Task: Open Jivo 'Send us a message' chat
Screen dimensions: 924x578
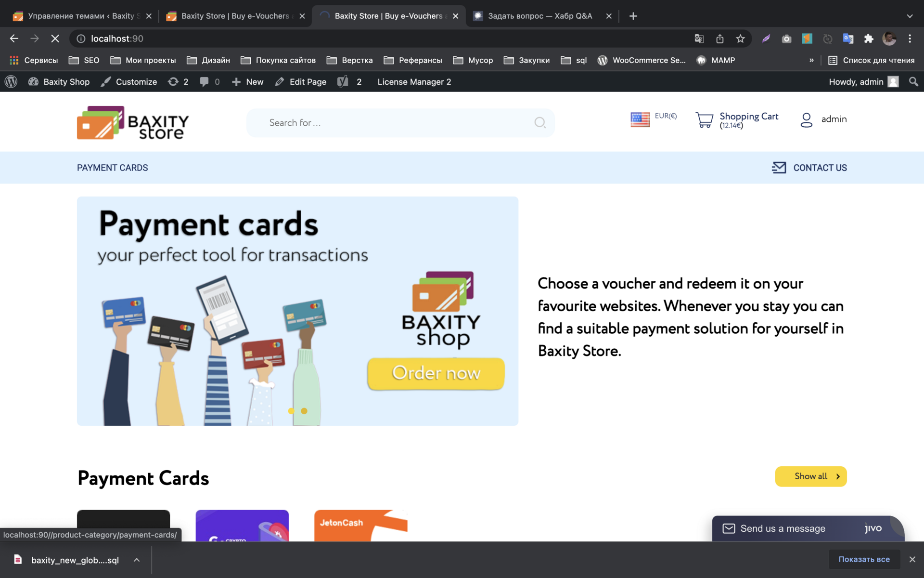Action: 808,528
